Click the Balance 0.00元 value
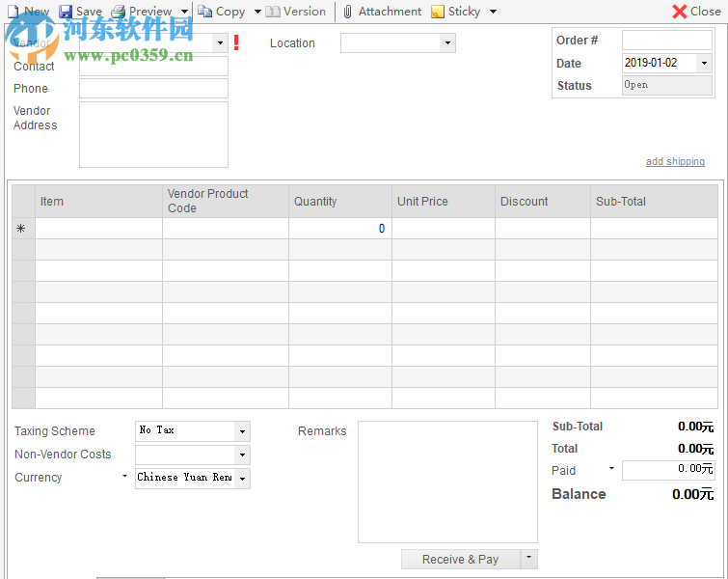 (692, 494)
